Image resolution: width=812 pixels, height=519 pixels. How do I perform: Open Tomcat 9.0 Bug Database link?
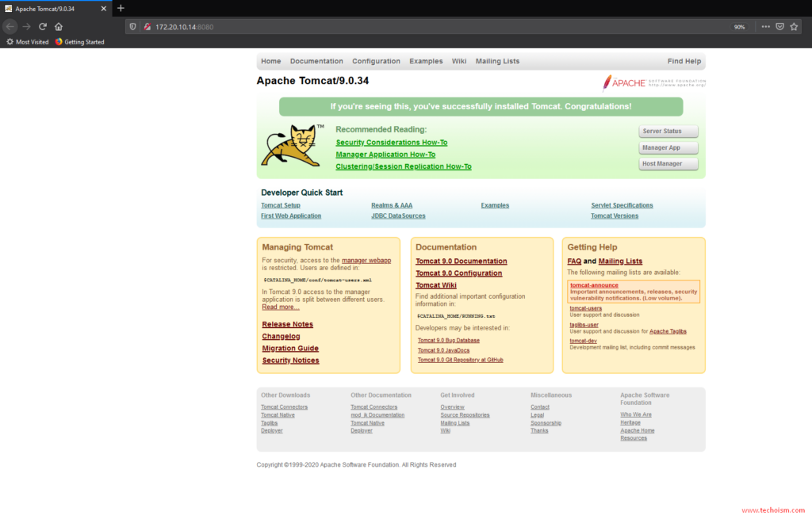pos(449,341)
